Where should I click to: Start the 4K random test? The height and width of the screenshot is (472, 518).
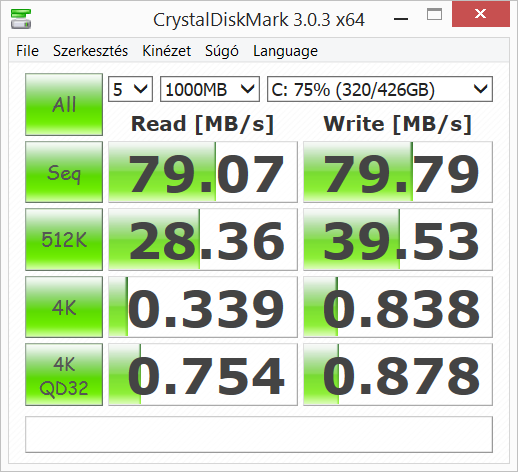64,307
